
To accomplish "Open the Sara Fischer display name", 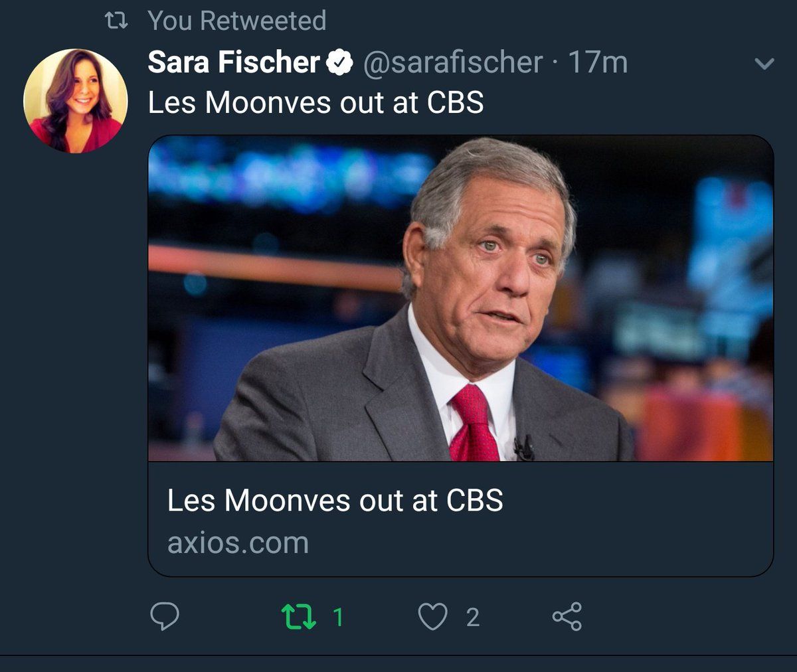I will click(x=234, y=62).
